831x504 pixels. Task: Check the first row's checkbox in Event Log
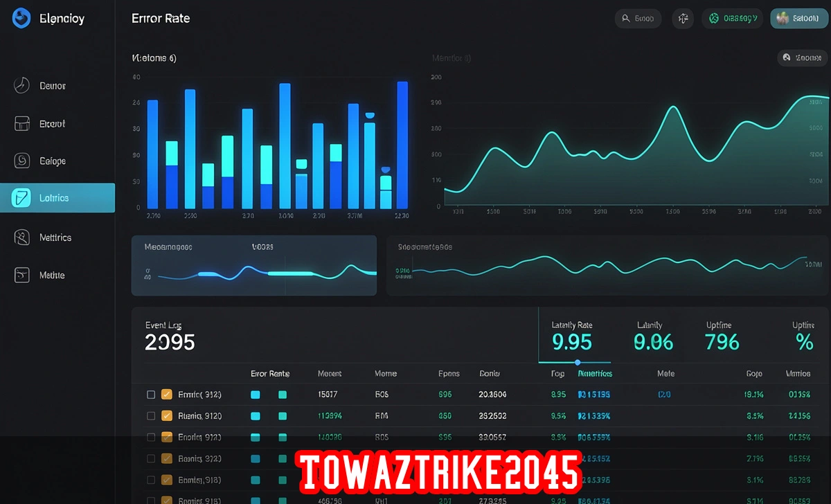[150, 394]
